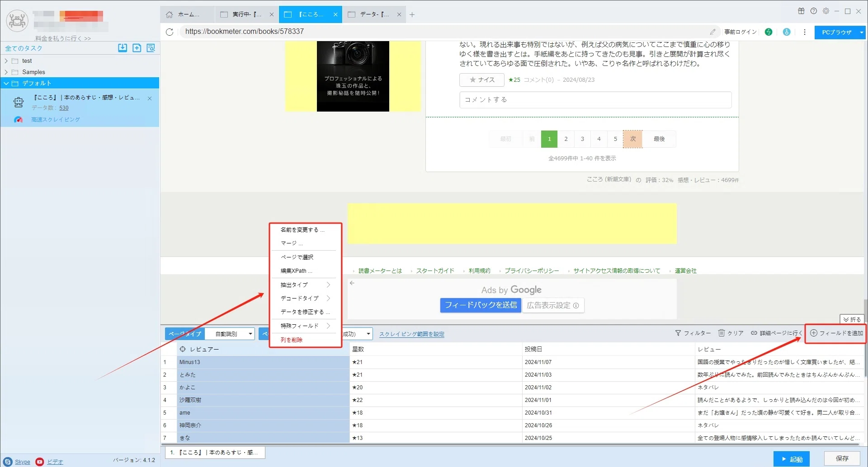Click the new task icon beside import
This screenshot has height=467, width=868.
[x=137, y=48]
